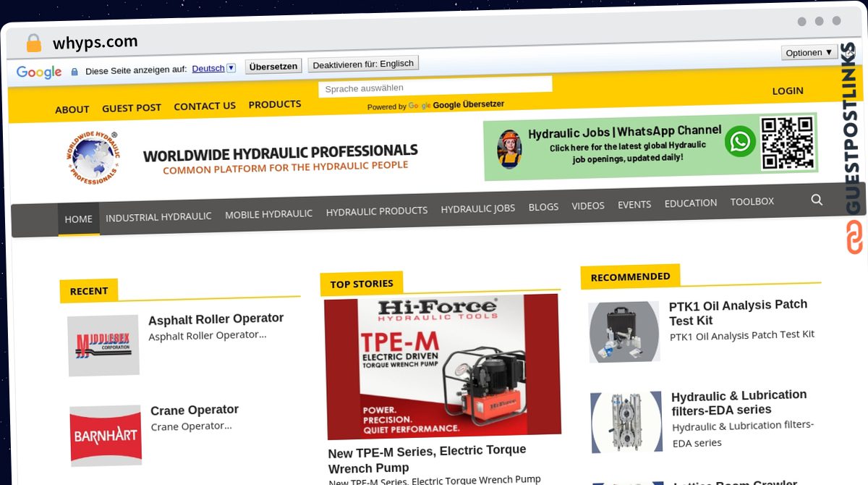Open the GUEST POST link
Viewport: 868px width, 485px height.
click(132, 108)
